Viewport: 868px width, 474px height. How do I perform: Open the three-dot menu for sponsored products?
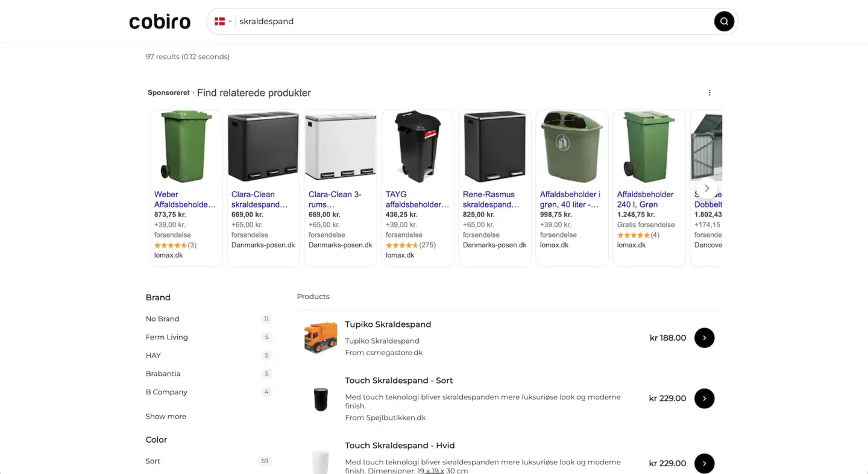click(x=709, y=93)
